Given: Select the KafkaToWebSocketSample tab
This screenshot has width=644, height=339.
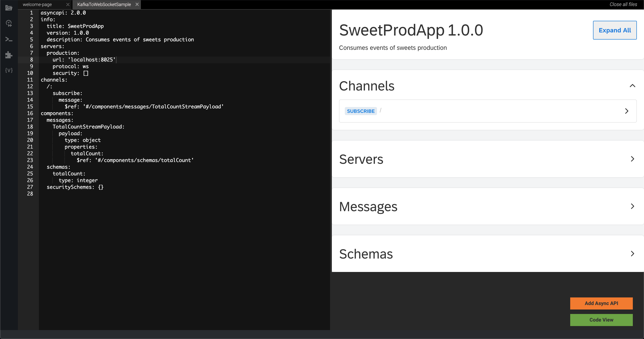Looking at the screenshot, I should pyautogui.click(x=104, y=4).
